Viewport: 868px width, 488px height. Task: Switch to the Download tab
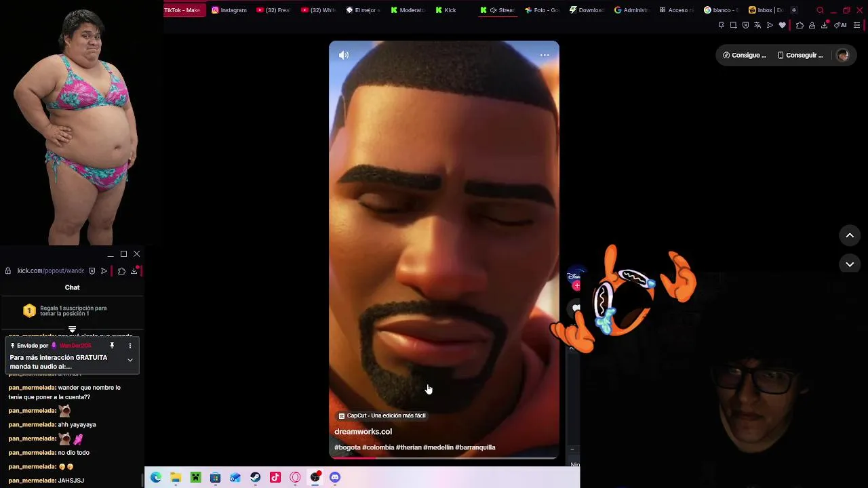click(587, 10)
